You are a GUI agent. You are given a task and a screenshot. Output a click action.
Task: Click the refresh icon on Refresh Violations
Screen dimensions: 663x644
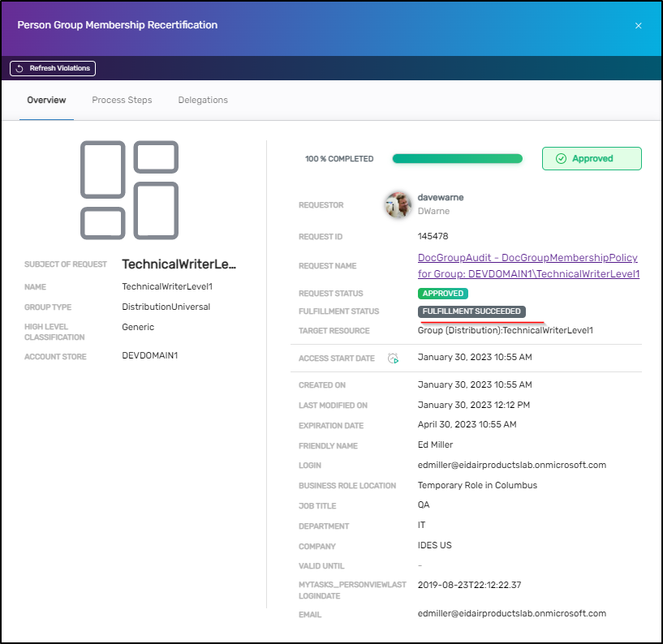(18, 68)
